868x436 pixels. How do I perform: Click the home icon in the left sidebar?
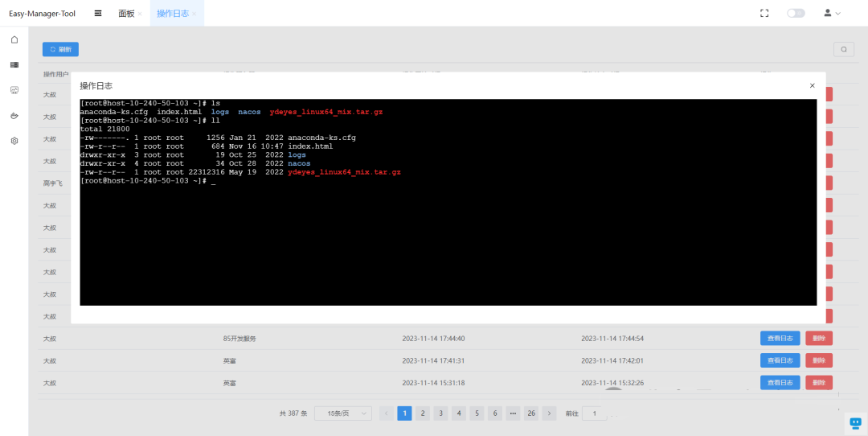[14, 39]
